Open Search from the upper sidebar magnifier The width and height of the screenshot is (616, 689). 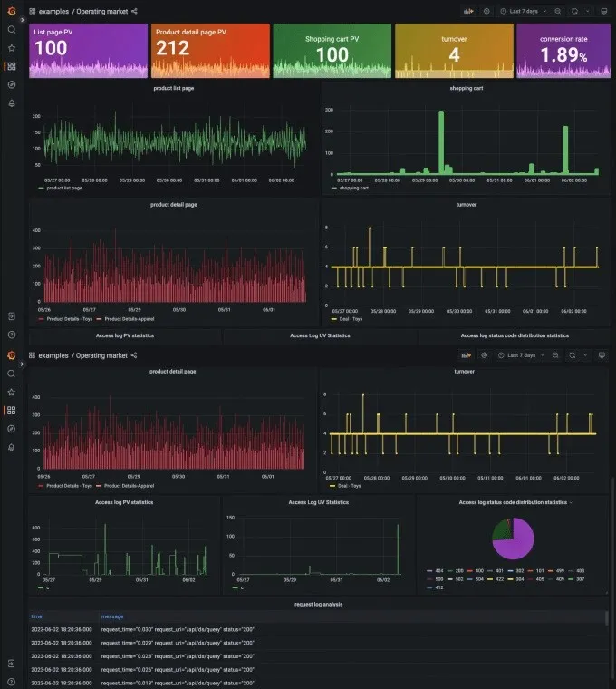point(12,29)
